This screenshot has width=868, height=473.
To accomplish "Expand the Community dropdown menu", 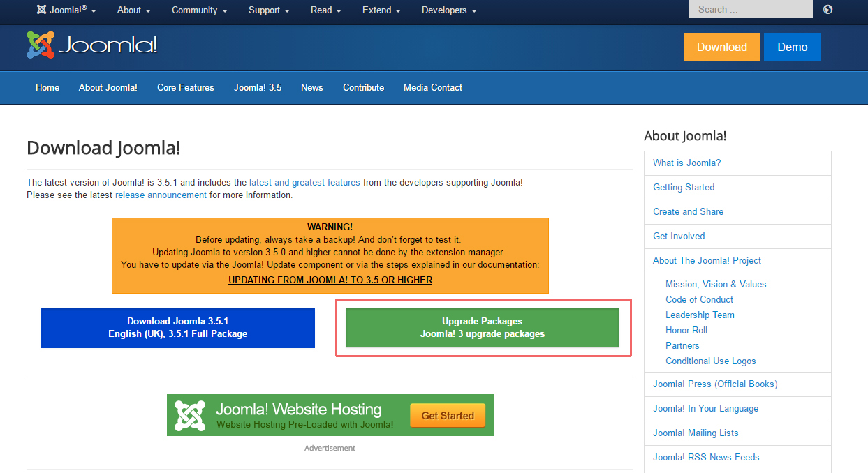I will (200, 10).
